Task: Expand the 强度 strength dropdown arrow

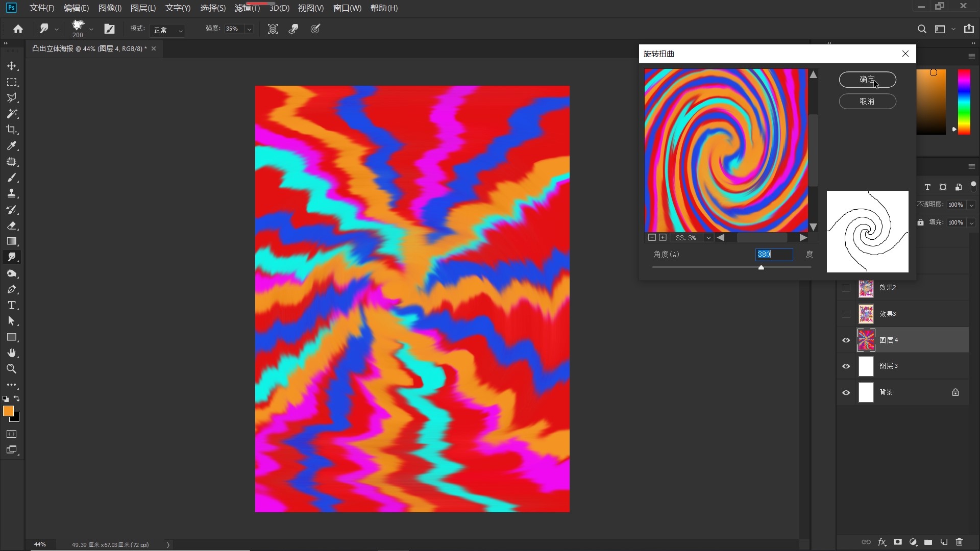Action: pos(249,29)
